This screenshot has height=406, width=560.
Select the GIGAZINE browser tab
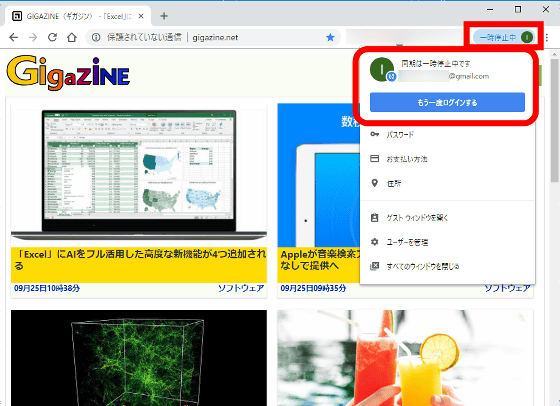tap(78, 16)
